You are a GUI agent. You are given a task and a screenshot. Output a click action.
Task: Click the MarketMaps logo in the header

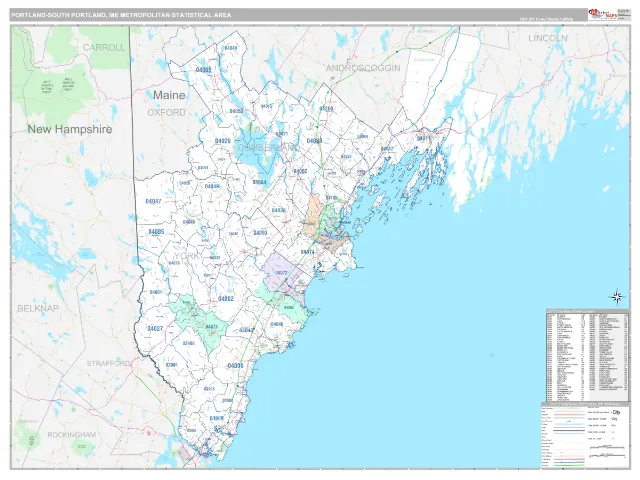coord(602,14)
